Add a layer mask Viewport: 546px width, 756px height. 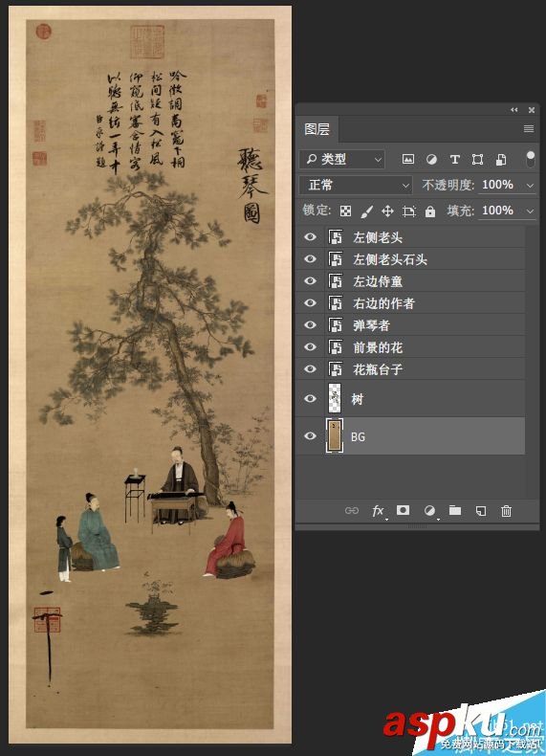pos(403,510)
